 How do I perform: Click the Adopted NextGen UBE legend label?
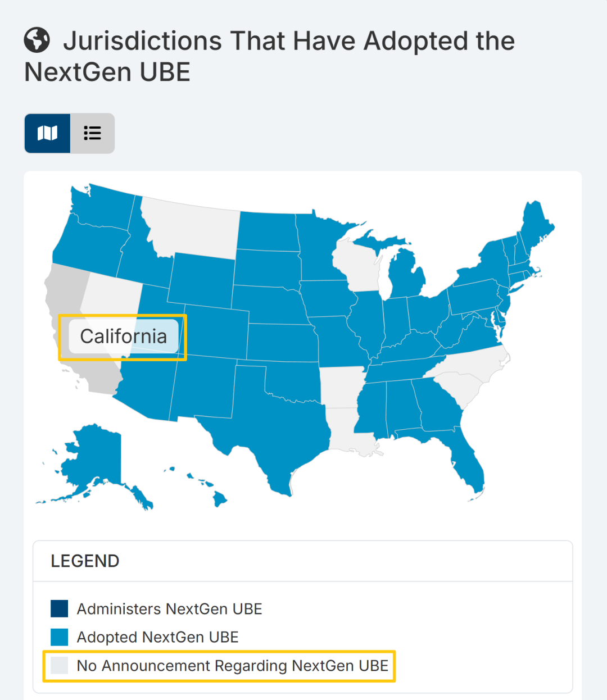[157, 637]
